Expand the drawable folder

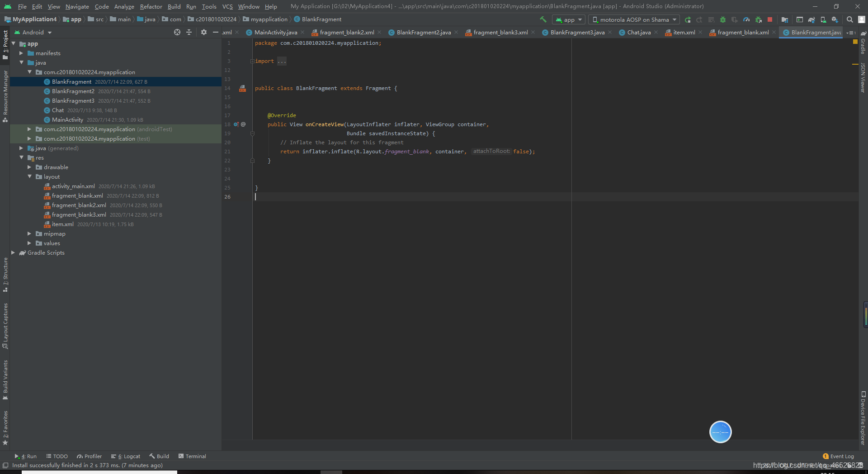[29, 167]
